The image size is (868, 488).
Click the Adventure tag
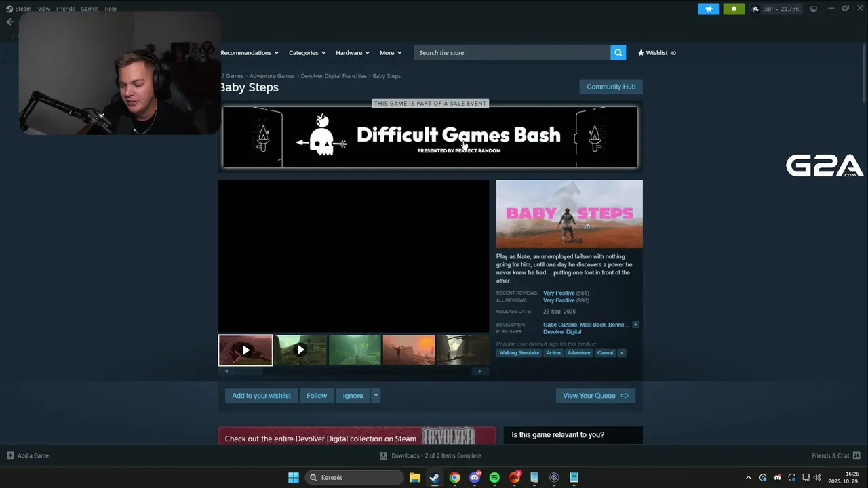coord(578,353)
